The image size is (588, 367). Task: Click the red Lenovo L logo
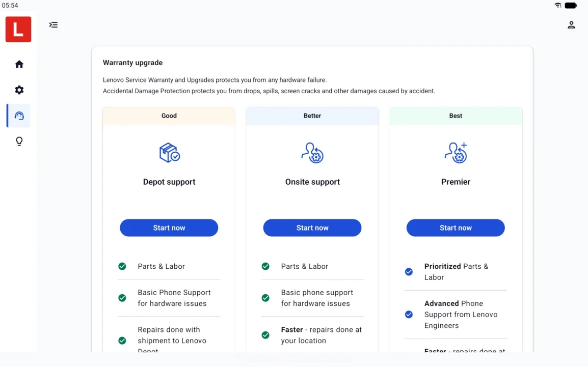(x=18, y=29)
